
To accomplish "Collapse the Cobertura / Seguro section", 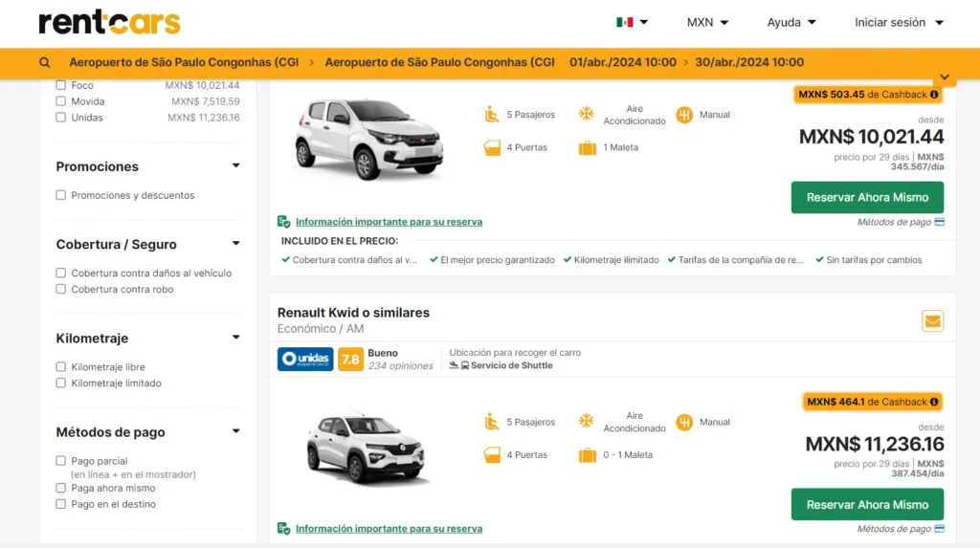I will pos(235,244).
